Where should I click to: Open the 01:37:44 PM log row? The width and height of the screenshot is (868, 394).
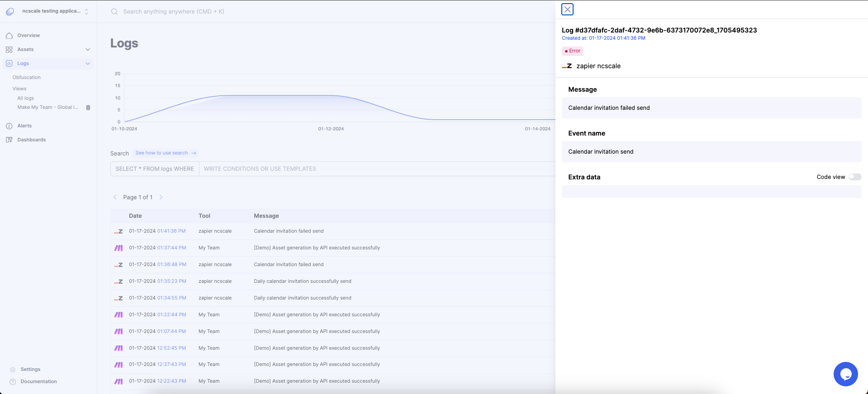(x=333, y=248)
